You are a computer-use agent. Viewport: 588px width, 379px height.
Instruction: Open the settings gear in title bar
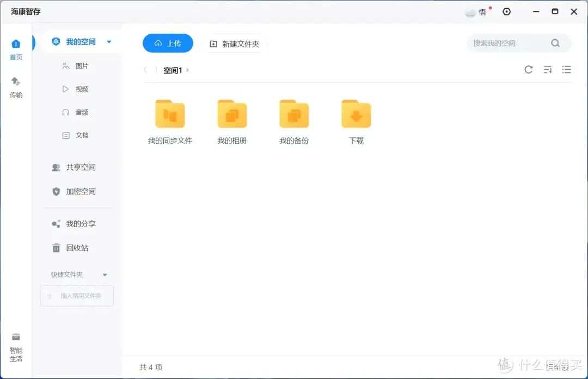pyautogui.click(x=507, y=11)
